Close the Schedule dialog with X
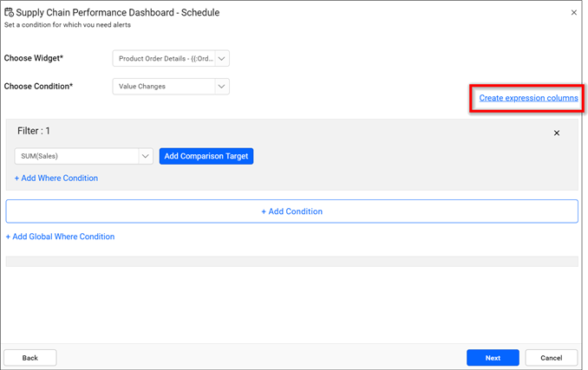This screenshot has height=370, width=588. coord(573,13)
